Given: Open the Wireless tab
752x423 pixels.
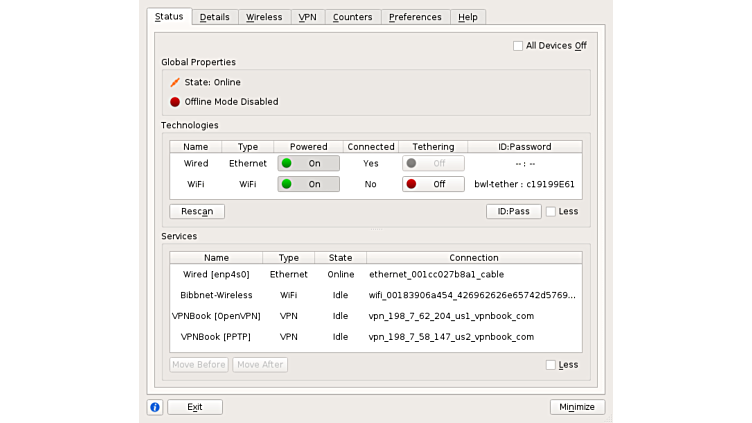Looking at the screenshot, I should click(264, 17).
